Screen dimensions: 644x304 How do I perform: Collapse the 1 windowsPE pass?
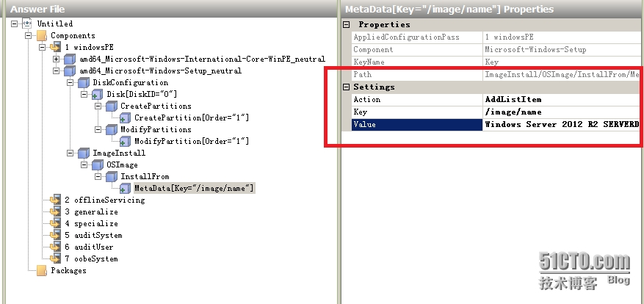point(43,47)
